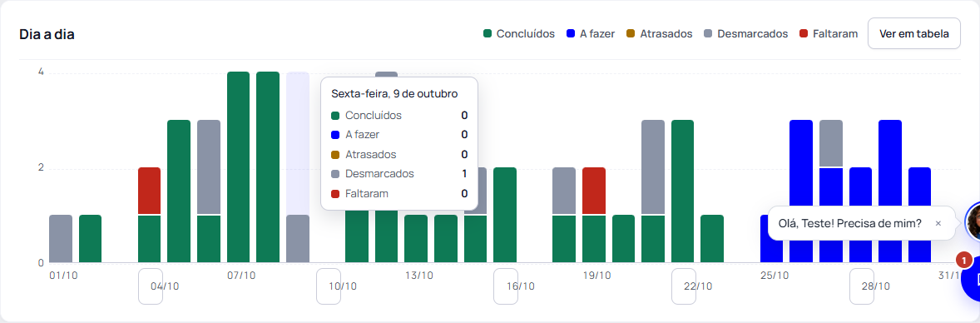Toggle the Atrasados legend series
The height and width of the screenshot is (323, 980).
click(660, 34)
